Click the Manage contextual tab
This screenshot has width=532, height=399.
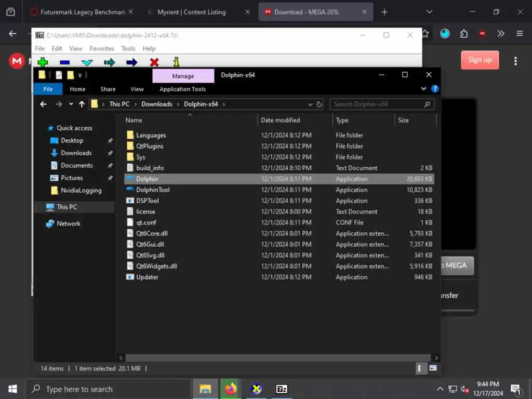pos(183,76)
